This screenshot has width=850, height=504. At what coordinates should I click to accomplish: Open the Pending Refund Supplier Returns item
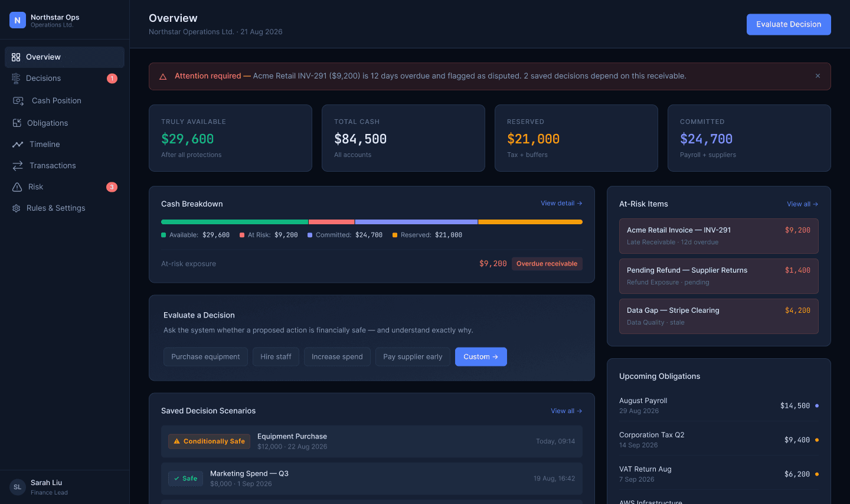pos(719,276)
